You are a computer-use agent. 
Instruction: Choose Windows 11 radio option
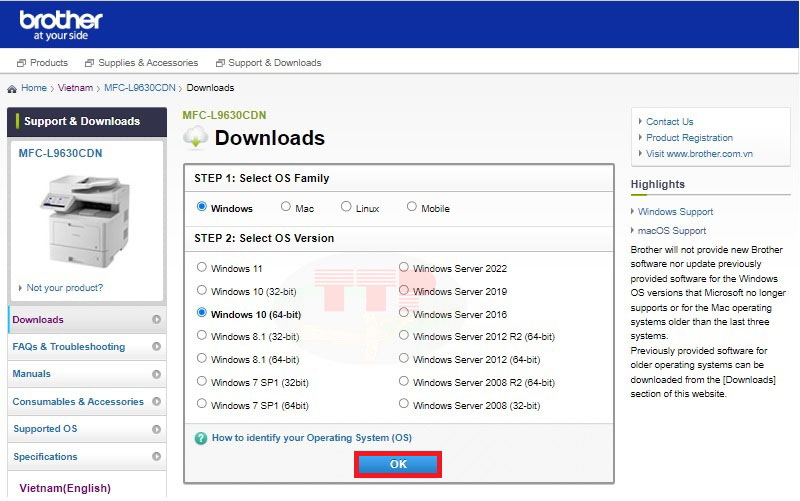click(x=202, y=267)
